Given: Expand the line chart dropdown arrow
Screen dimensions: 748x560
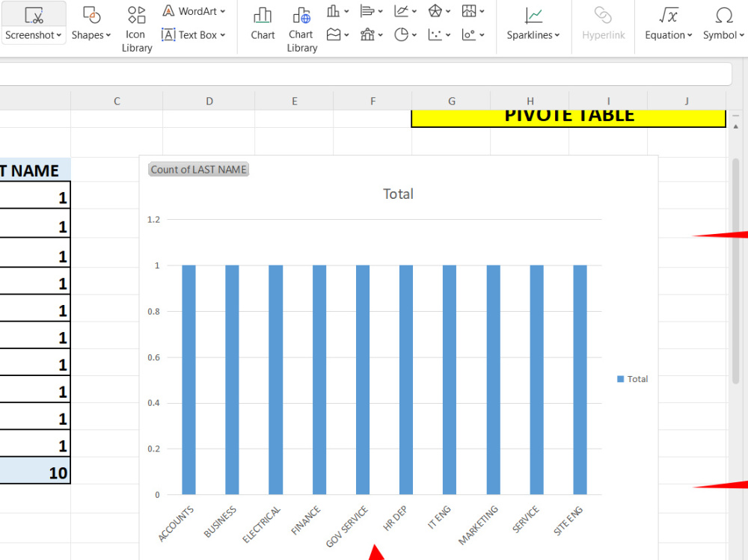Looking at the screenshot, I should (414, 11).
